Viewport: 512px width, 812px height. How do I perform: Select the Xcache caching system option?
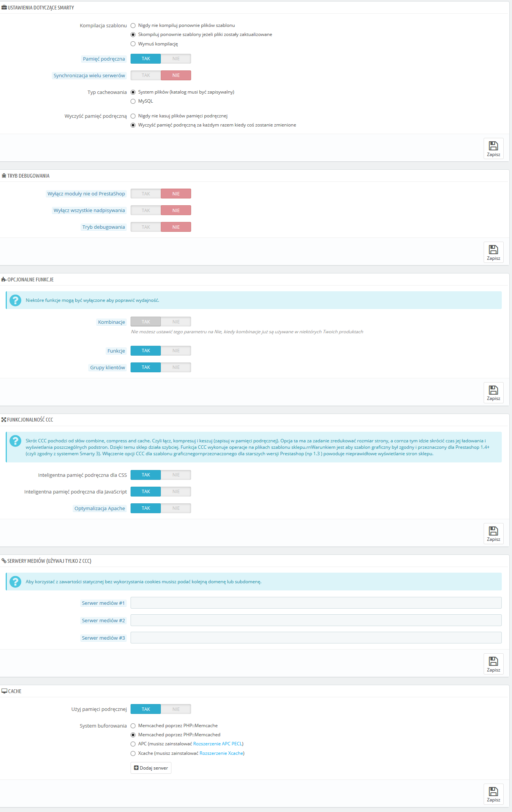tap(133, 753)
